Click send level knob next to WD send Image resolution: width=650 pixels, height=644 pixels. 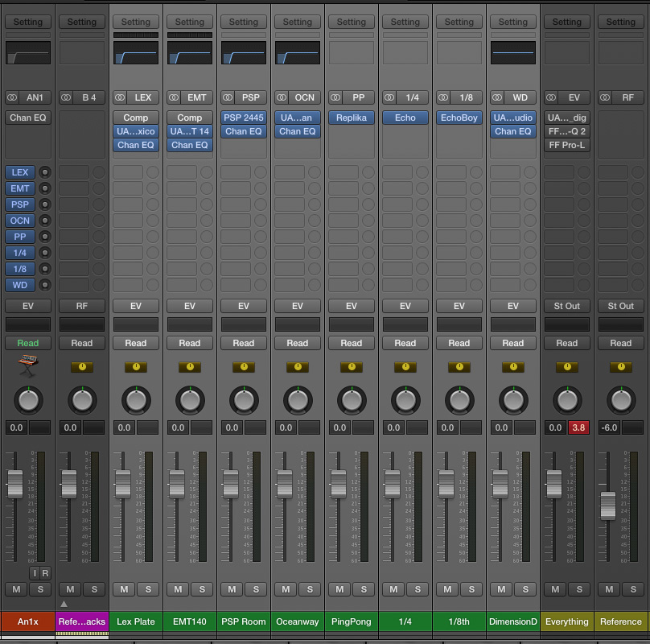tap(45, 285)
